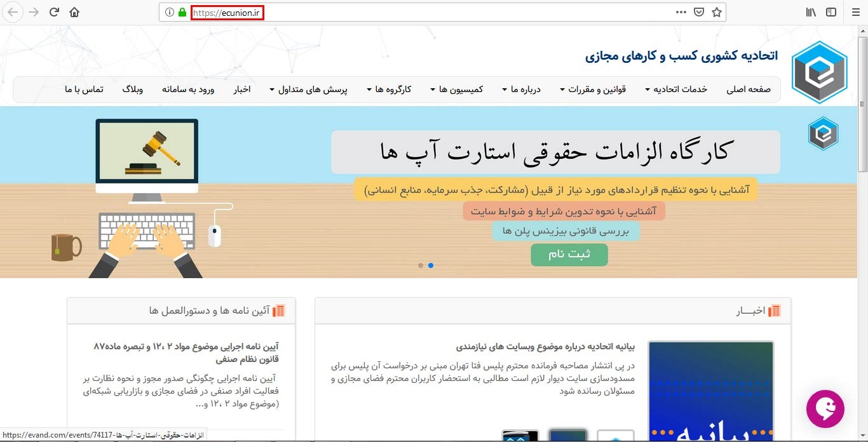The height and width of the screenshot is (442, 868).
Task: Click the padlock icon in the address bar
Action: pyautogui.click(x=183, y=11)
